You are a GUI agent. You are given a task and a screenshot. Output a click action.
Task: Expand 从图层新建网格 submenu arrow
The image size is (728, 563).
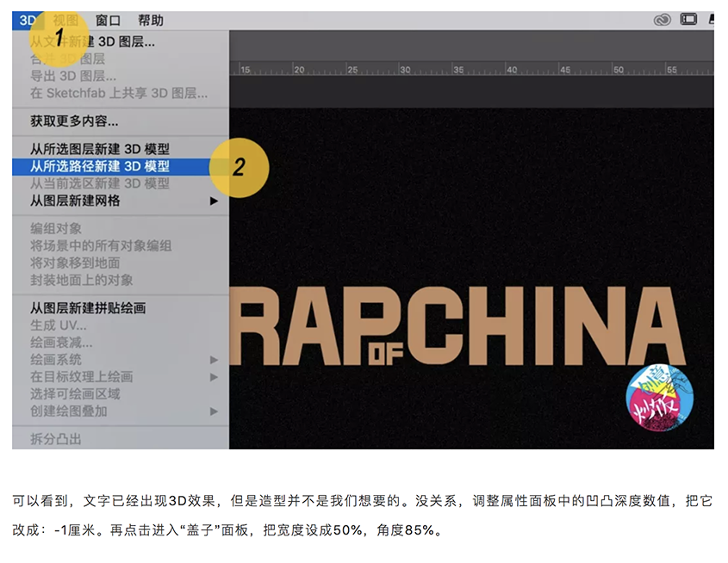(x=214, y=201)
